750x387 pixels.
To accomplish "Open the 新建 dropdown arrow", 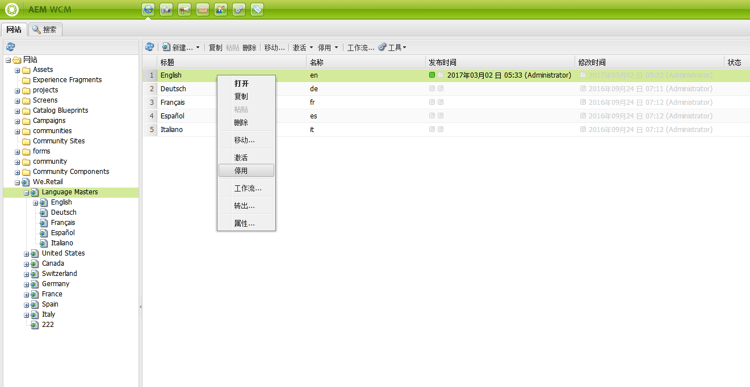I will [x=198, y=47].
